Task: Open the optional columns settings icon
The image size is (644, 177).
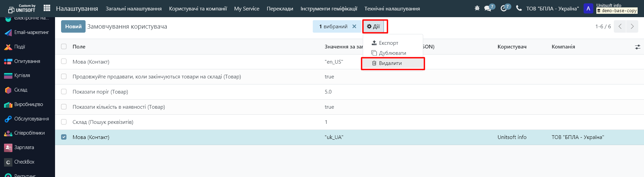Action: [x=637, y=47]
